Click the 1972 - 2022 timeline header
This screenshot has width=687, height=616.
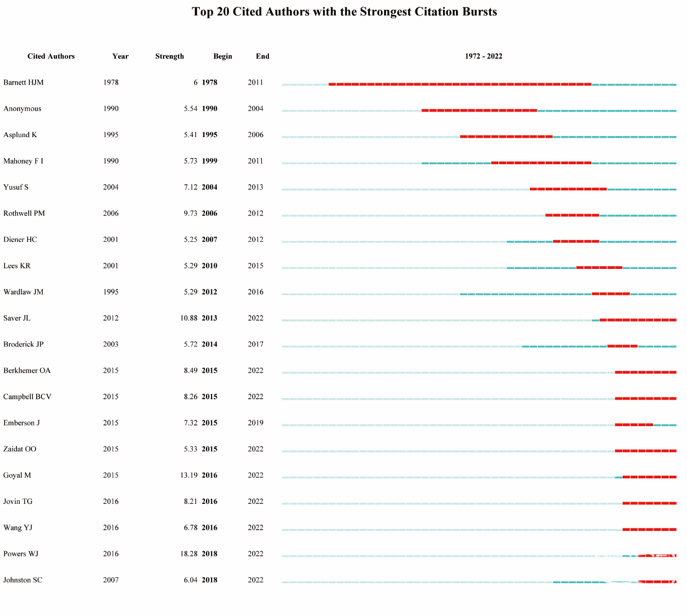(484, 56)
